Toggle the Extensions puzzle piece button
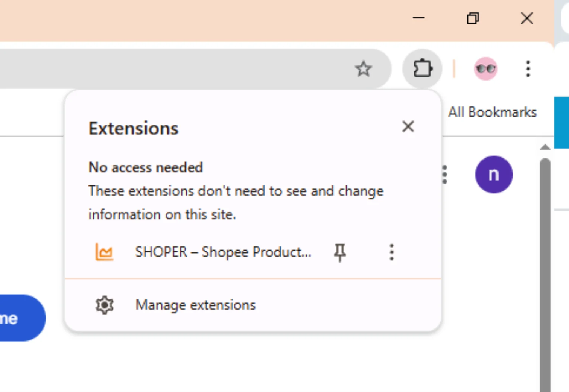569x392 pixels. (422, 69)
